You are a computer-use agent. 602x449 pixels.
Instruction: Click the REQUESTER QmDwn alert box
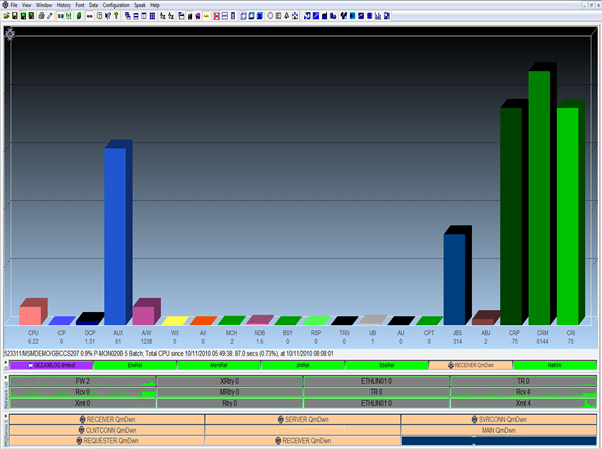coord(107,440)
